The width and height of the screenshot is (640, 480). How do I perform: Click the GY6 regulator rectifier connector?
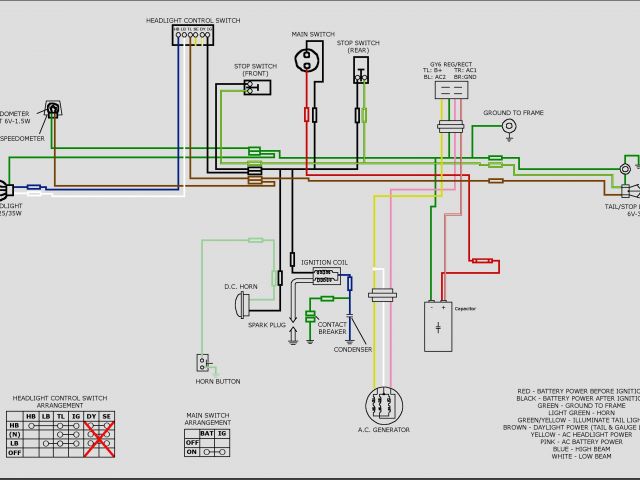pos(451,90)
